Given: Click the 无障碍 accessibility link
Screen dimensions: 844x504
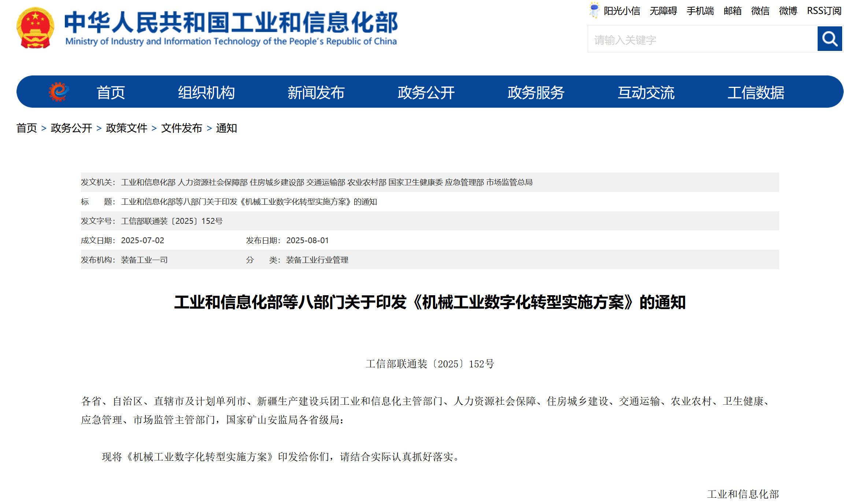Looking at the screenshot, I should point(663,11).
